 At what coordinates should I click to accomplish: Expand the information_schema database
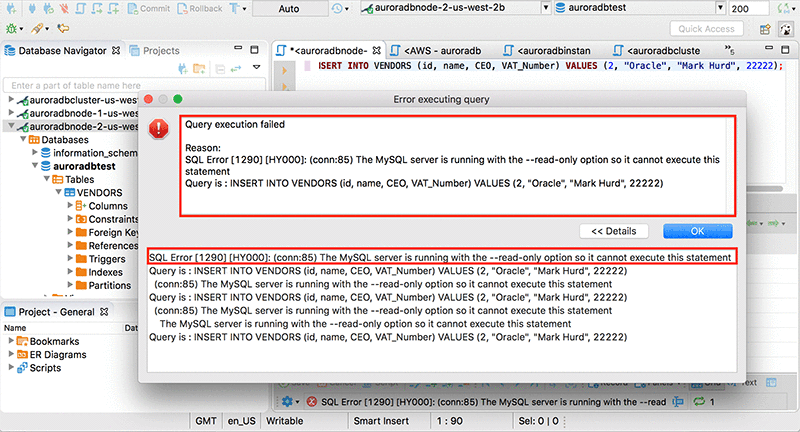click(x=35, y=153)
